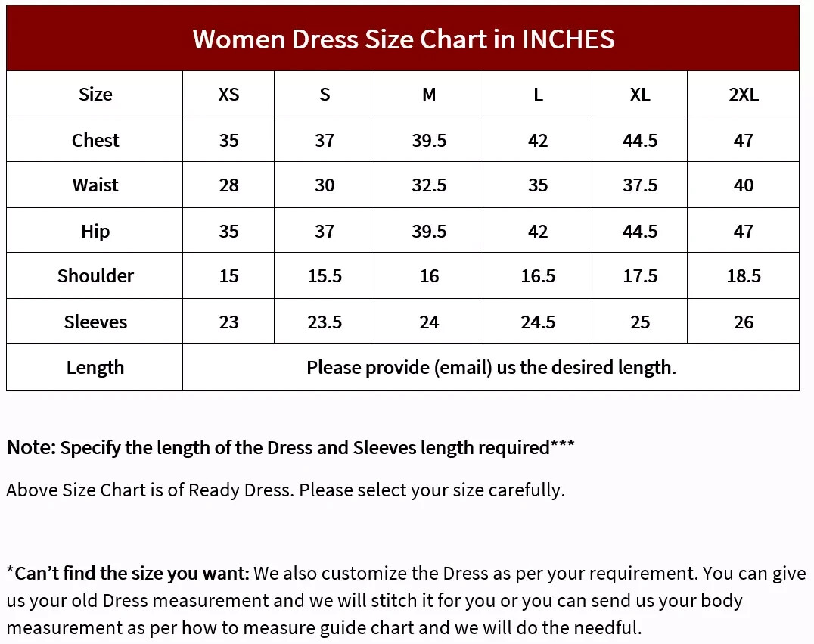
Task: Click the Women Dress Size Chart title banner
Action: 403,38
